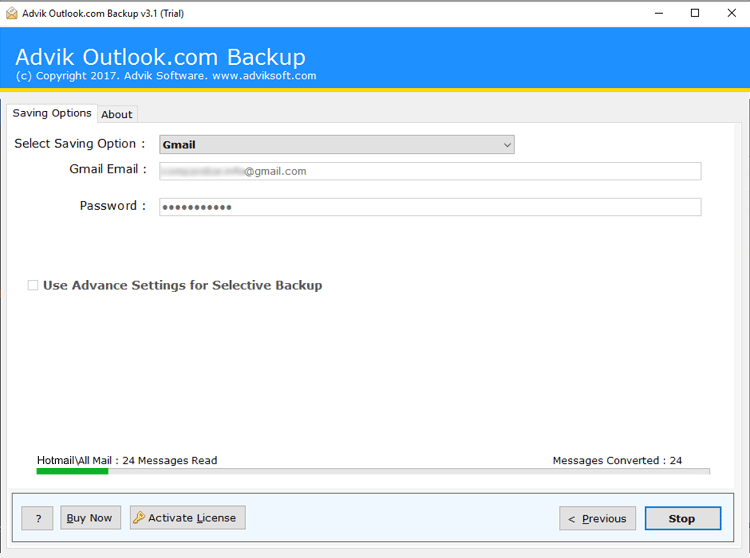Switch to the Saving Options tab

point(52,113)
